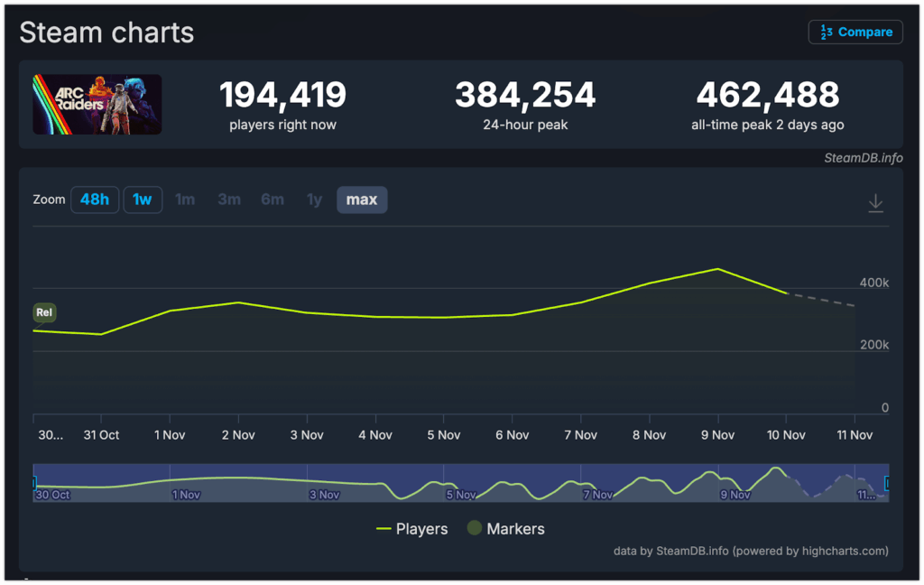Toggle Players series in the legend
The width and height of the screenshot is (924, 585).
tap(412, 529)
